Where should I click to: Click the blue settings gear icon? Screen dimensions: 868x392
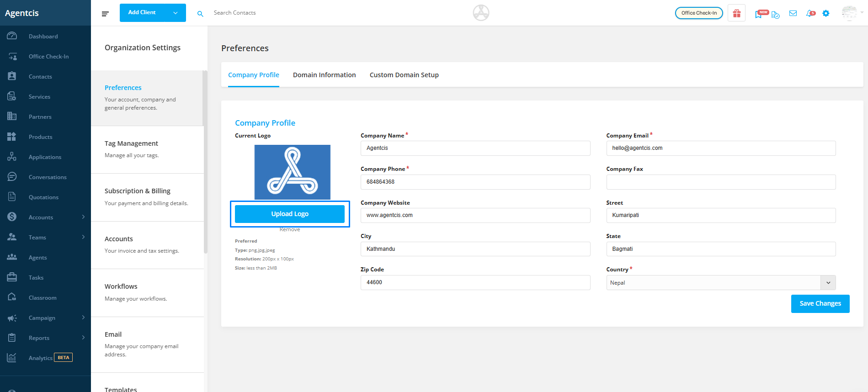[x=826, y=13]
